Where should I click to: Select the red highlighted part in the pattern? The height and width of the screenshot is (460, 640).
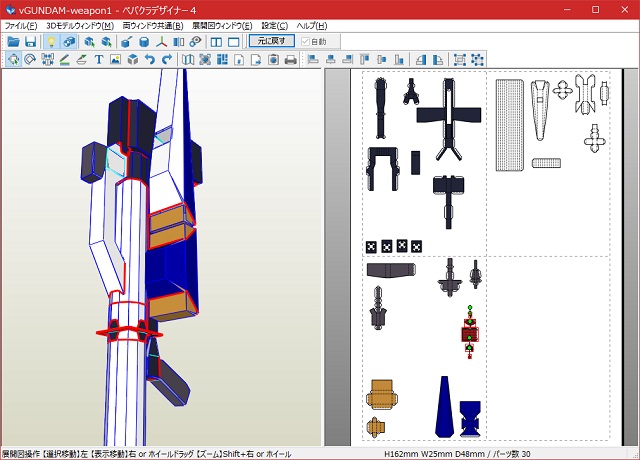click(470, 333)
